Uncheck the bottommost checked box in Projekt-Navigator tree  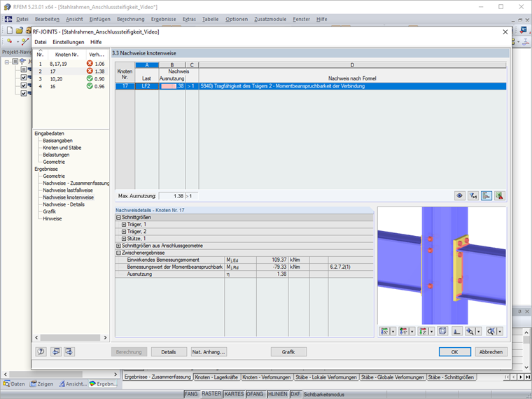(23, 93)
